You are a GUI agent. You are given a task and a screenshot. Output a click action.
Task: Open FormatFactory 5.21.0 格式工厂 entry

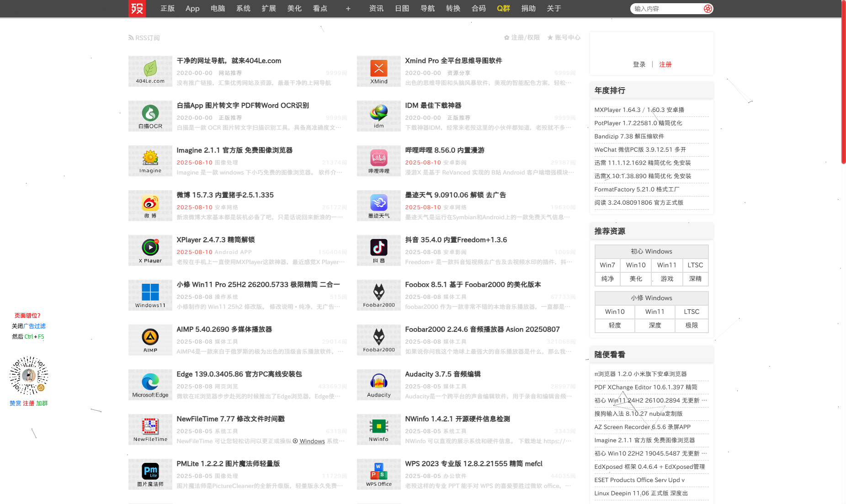click(x=637, y=189)
